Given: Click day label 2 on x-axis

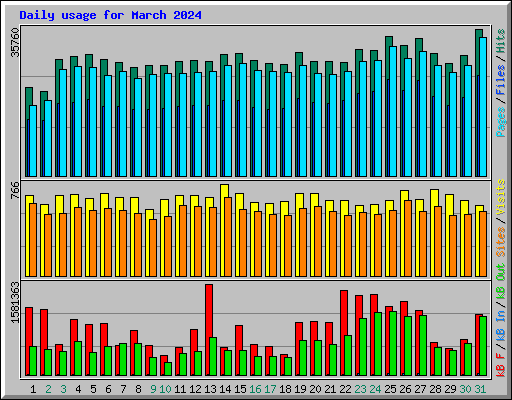Looking at the screenshot, I should point(48,389).
